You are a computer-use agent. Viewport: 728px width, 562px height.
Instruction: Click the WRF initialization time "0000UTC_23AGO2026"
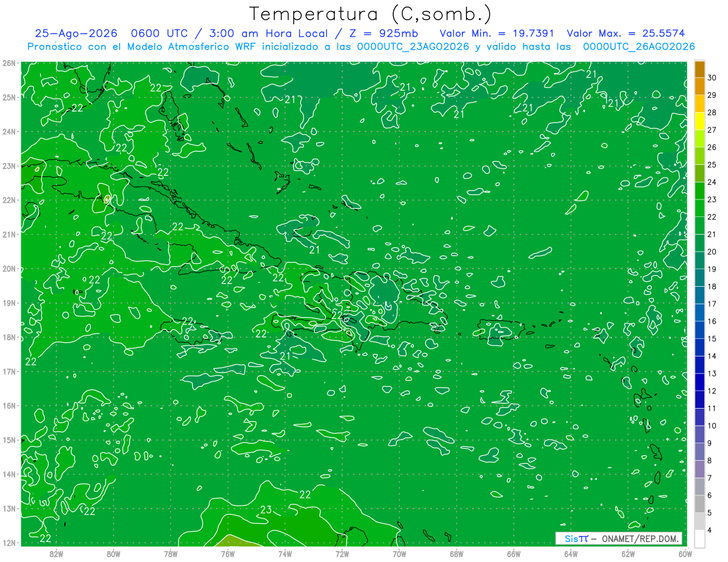[413, 47]
